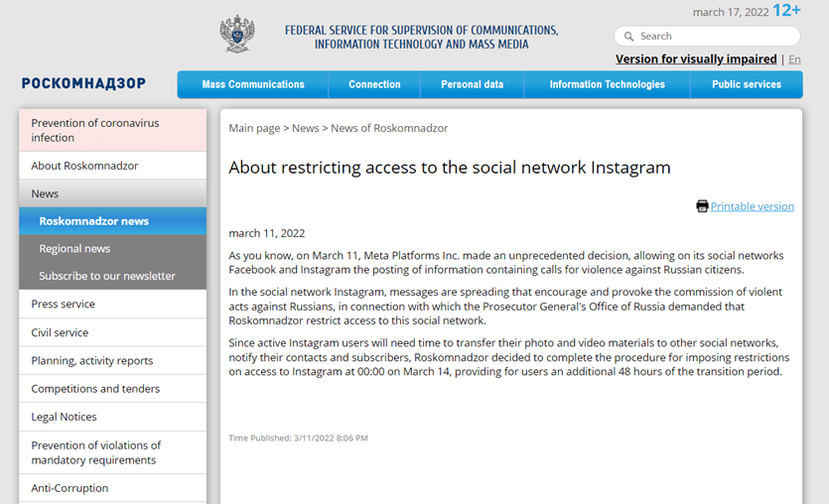Go to News breadcrumb link
The image size is (829, 504).
[306, 128]
